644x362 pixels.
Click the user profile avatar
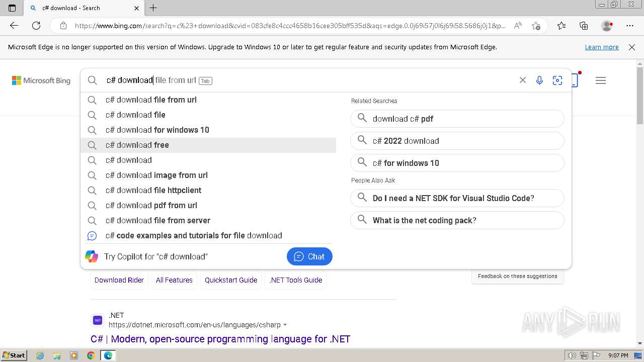[x=607, y=26]
